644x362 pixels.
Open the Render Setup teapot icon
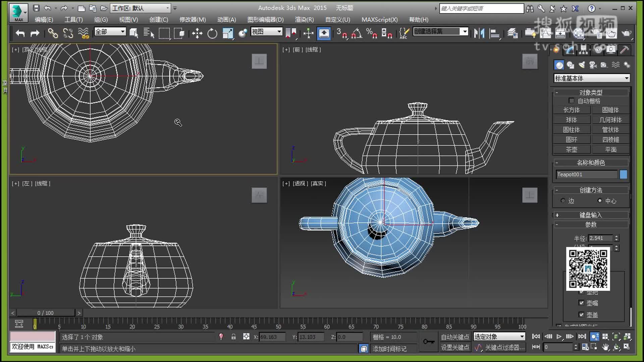pos(611,33)
